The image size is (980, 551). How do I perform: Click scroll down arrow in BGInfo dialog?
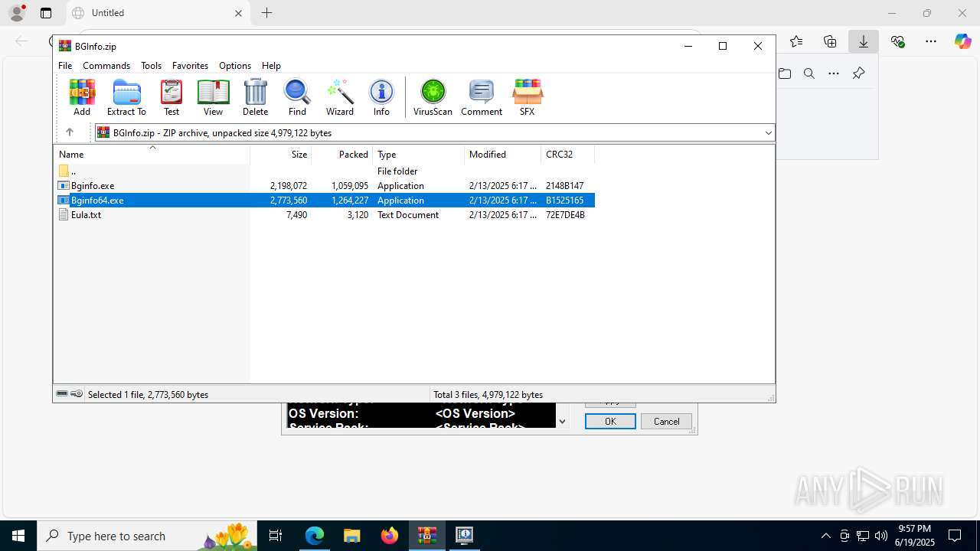(x=563, y=421)
